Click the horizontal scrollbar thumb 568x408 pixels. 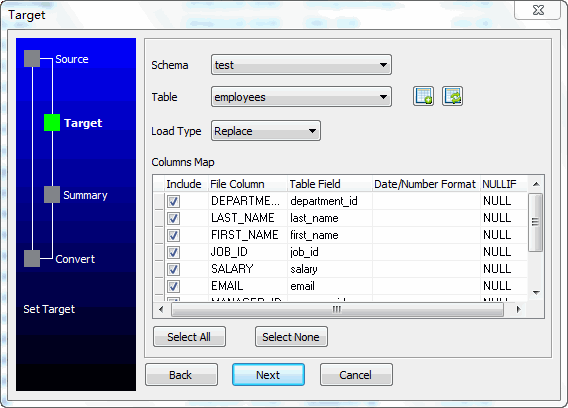(x=337, y=309)
